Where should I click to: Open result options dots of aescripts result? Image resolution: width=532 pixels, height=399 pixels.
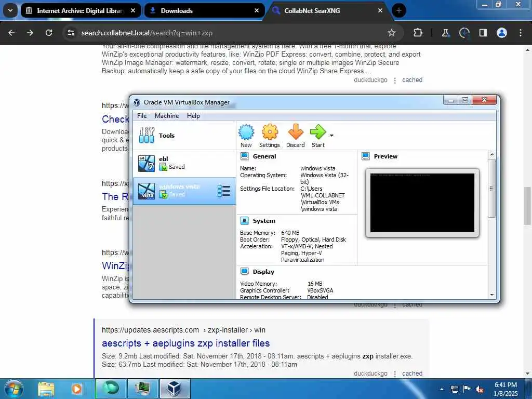coord(395,374)
